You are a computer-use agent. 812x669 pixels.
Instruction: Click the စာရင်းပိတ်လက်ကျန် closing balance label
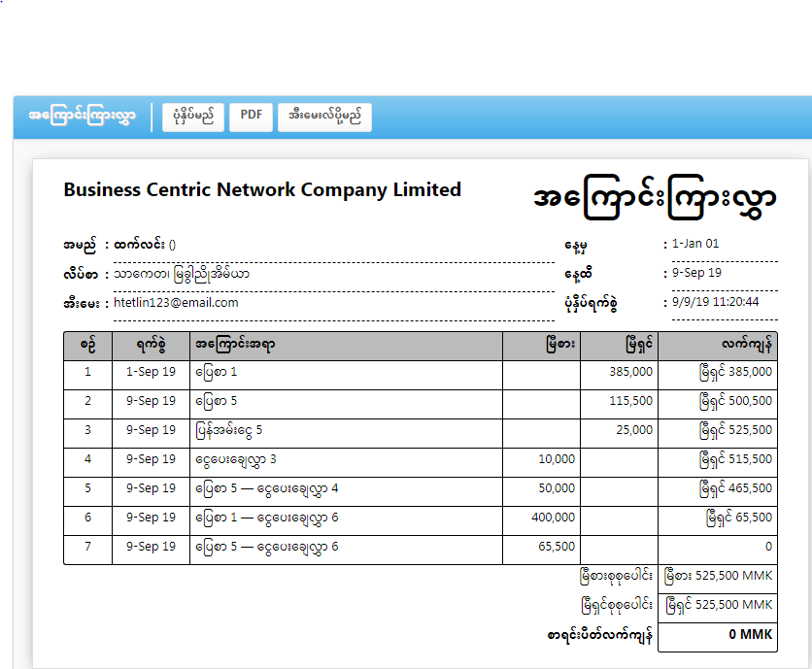click(x=599, y=635)
